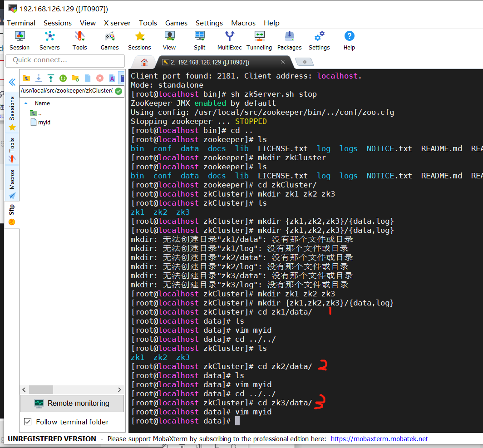Launch the Games toolbar icon
Image resolution: width=483 pixels, height=448 pixels.
(x=109, y=40)
